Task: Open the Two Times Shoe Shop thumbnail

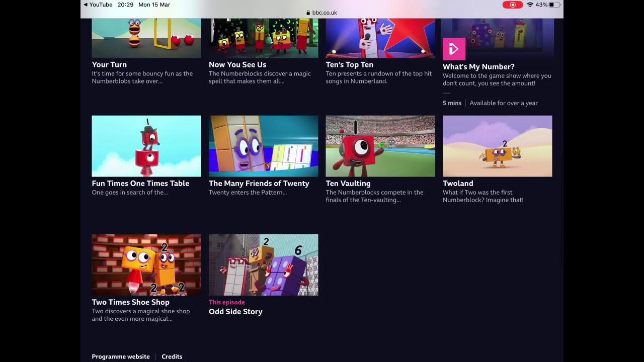Action: point(146,265)
